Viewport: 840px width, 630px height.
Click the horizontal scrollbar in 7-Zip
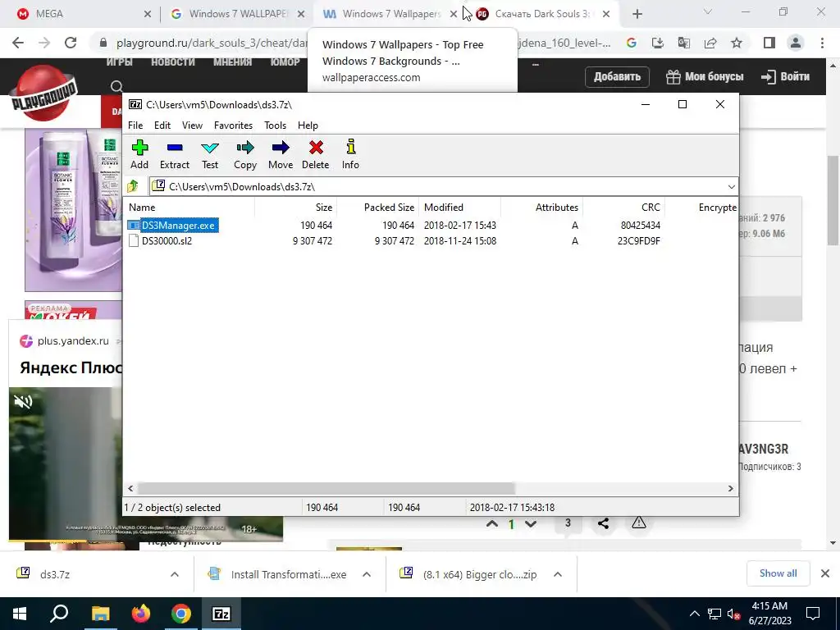click(326, 489)
